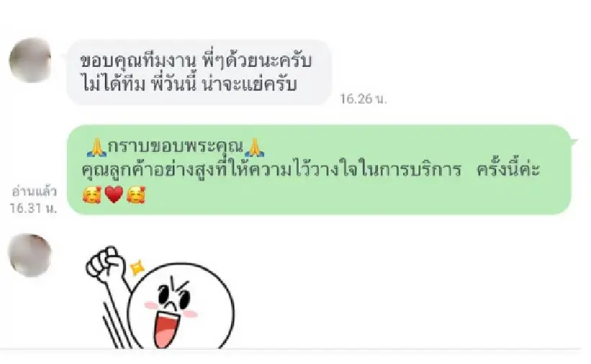Click the text กราบขอบพระคุณ in the green bubble
This screenshot has height=364, width=591.
coord(176,147)
